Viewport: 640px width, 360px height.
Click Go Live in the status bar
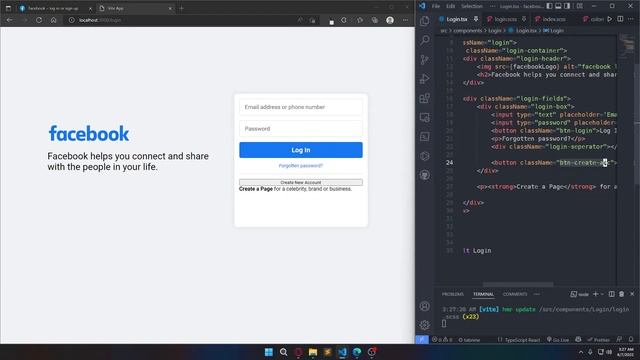click(558, 340)
